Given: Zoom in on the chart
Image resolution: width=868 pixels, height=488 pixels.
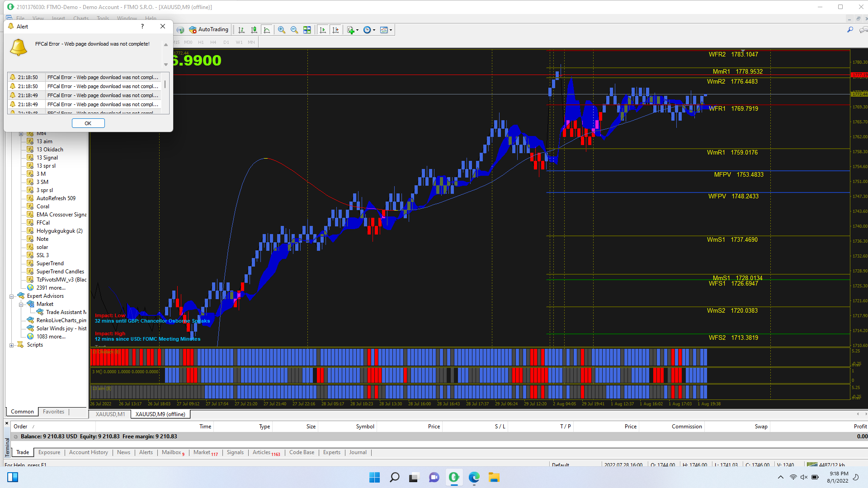Looking at the screenshot, I should click(x=282, y=30).
